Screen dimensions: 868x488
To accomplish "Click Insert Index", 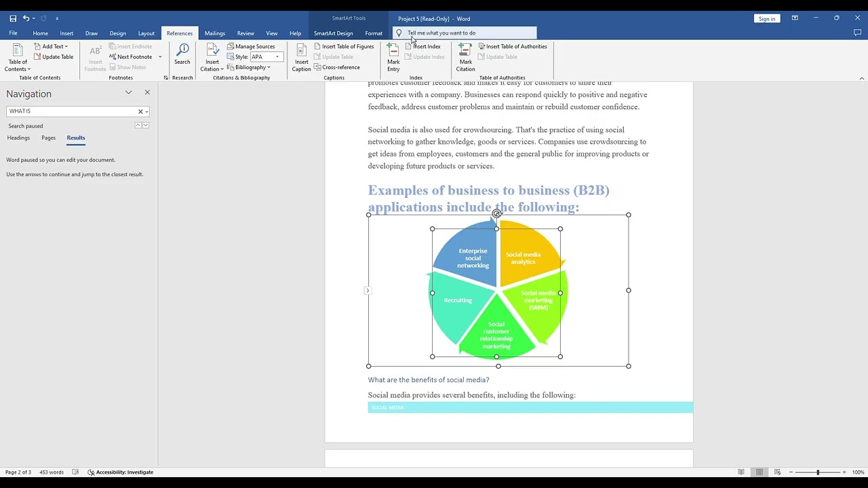I will pos(422,46).
